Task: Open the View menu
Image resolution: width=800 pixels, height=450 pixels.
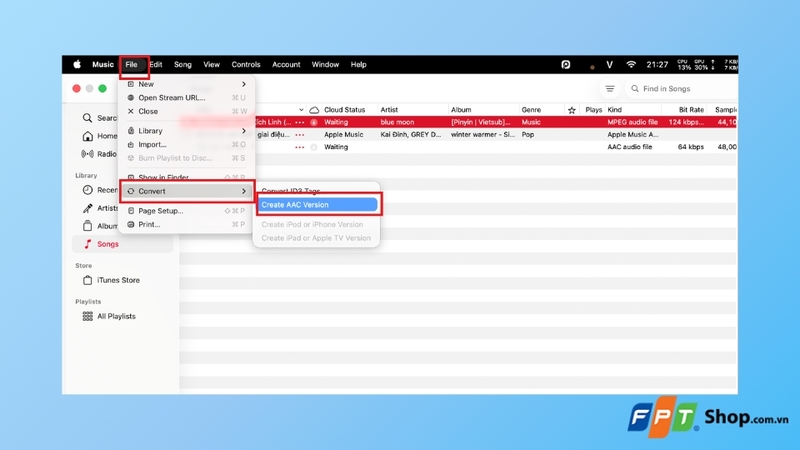Action: pyautogui.click(x=211, y=64)
